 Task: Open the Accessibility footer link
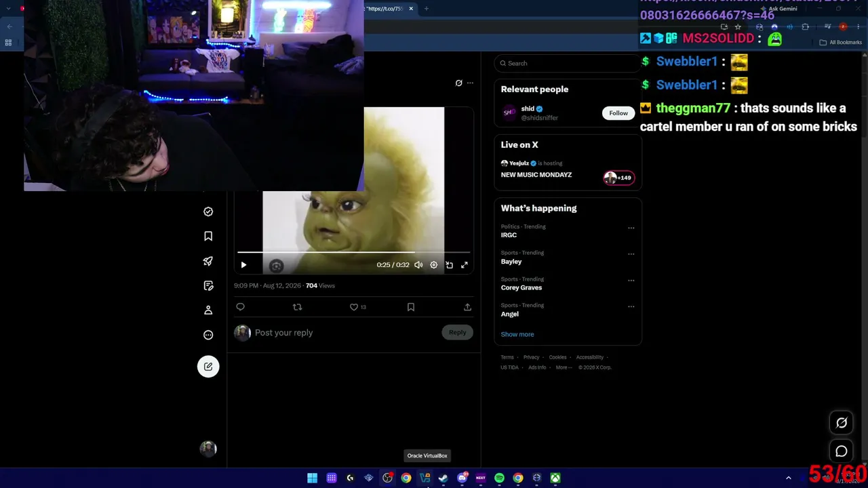tap(590, 357)
